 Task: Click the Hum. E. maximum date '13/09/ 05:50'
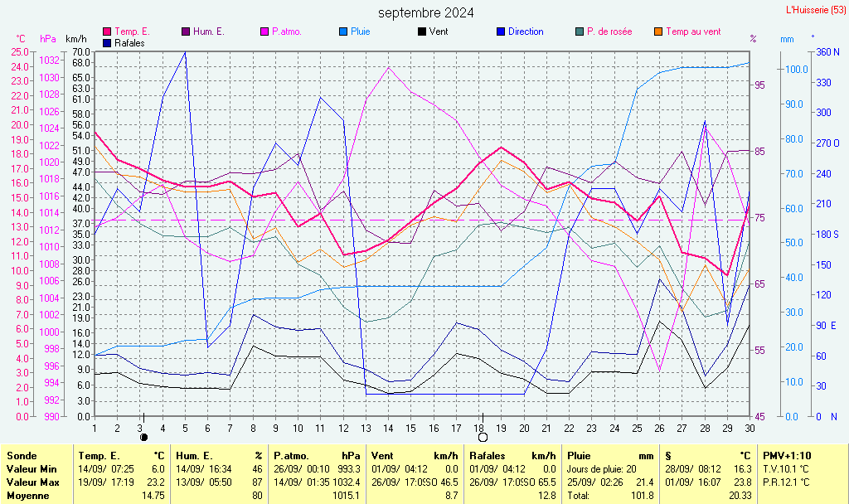pos(204,482)
